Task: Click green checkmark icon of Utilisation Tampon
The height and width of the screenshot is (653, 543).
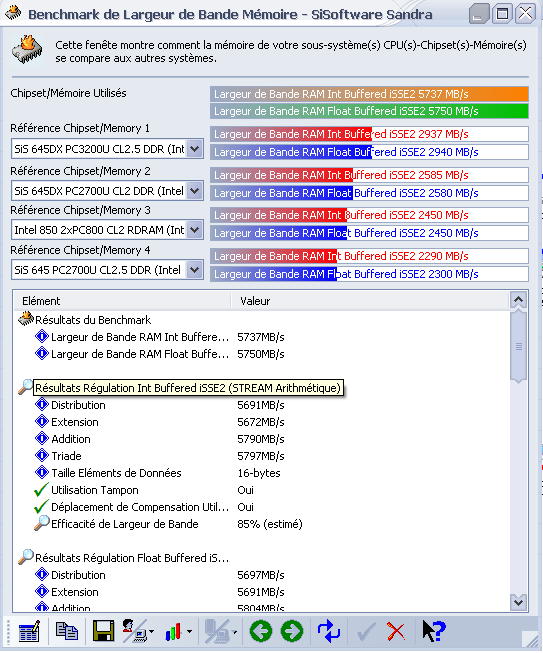Action: click(x=41, y=490)
